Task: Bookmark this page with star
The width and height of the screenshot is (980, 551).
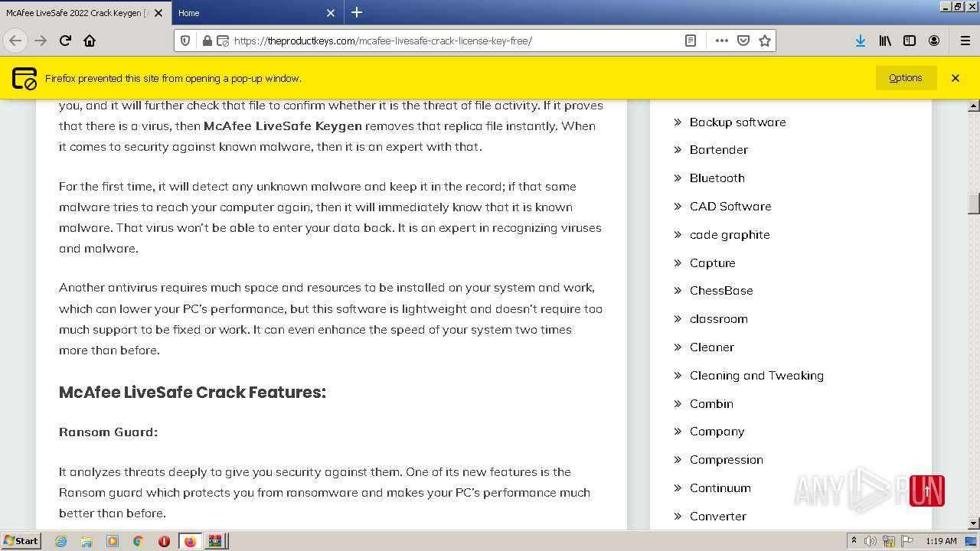Action: [764, 41]
